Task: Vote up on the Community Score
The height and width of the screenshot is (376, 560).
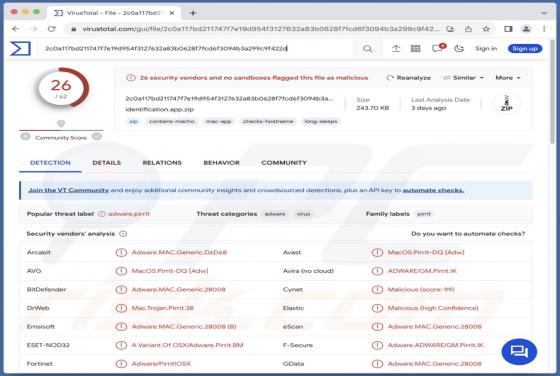Action: pyautogui.click(x=97, y=136)
